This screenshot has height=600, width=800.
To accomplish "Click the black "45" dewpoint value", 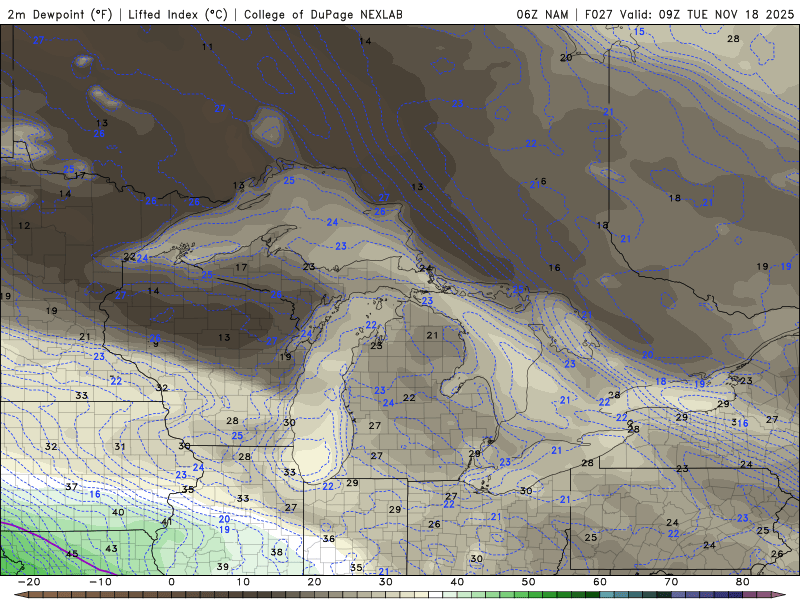I will tap(72, 554).
